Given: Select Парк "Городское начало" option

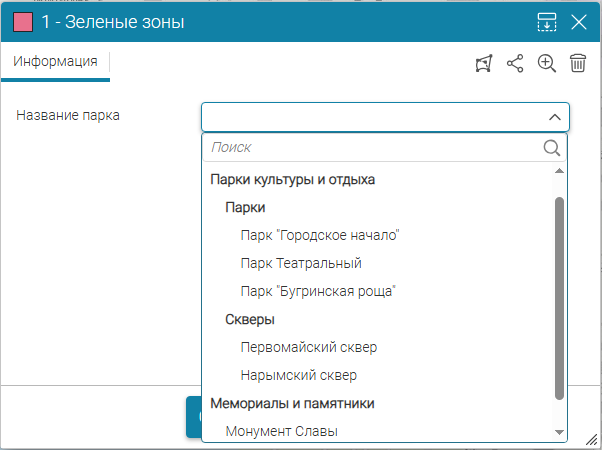Looking at the screenshot, I should point(320,236).
